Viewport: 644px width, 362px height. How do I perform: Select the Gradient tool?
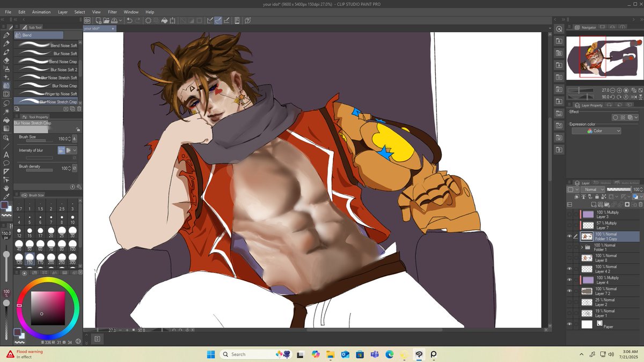pyautogui.click(x=6, y=129)
